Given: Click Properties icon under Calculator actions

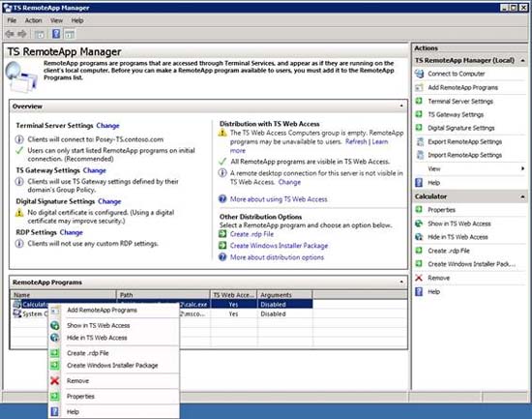Looking at the screenshot, I should coord(420,209).
